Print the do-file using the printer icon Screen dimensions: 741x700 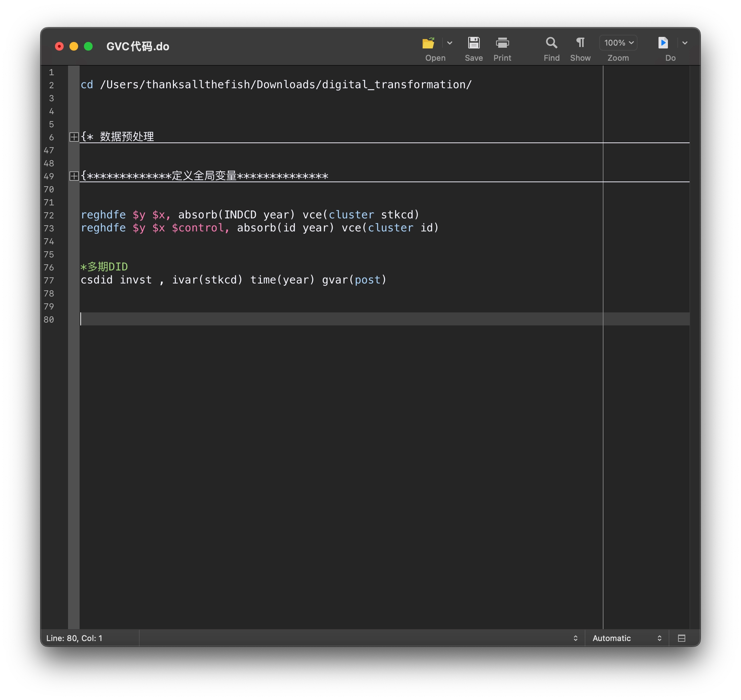coord(502,43)
